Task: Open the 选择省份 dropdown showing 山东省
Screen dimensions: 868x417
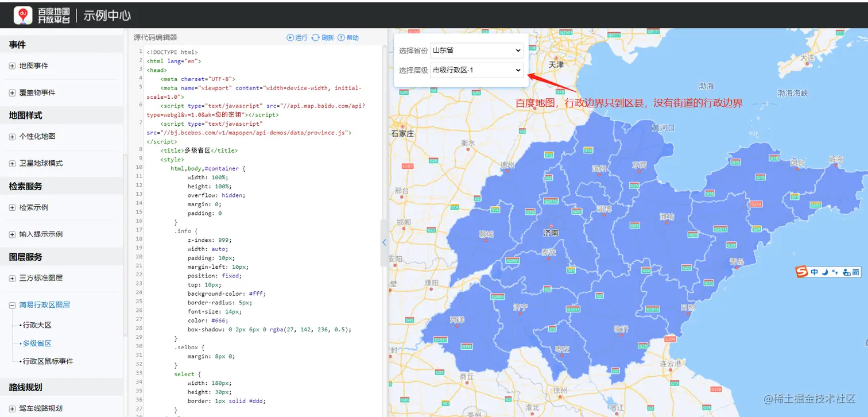Action: [x=476, y=51]
